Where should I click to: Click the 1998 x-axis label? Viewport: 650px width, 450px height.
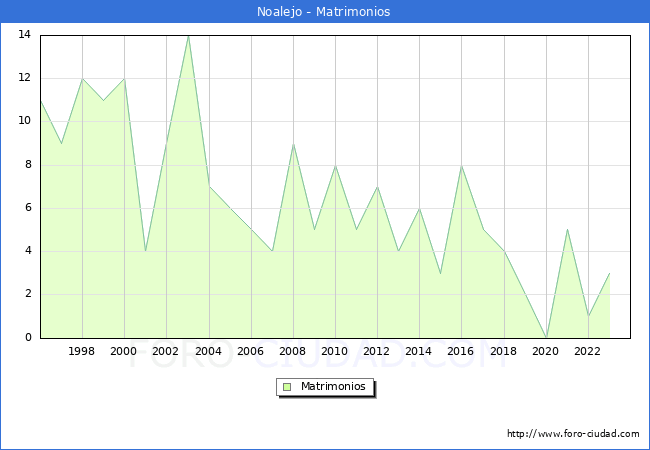81,351
